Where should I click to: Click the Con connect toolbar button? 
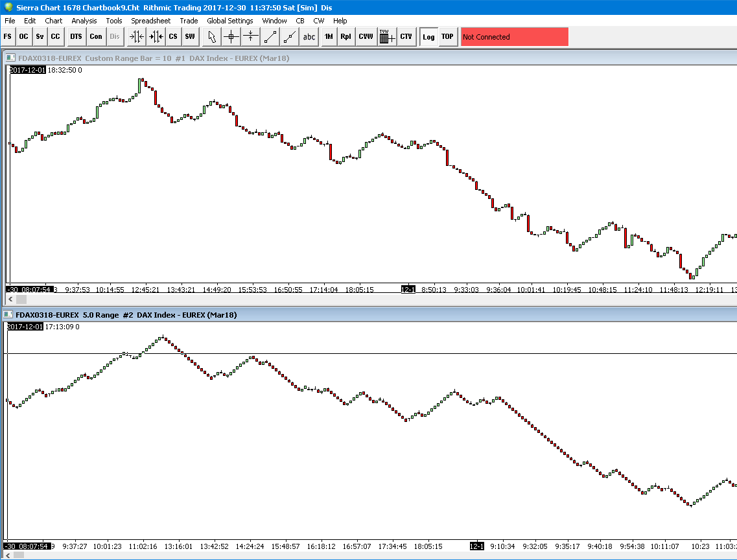tap(96, 37)
